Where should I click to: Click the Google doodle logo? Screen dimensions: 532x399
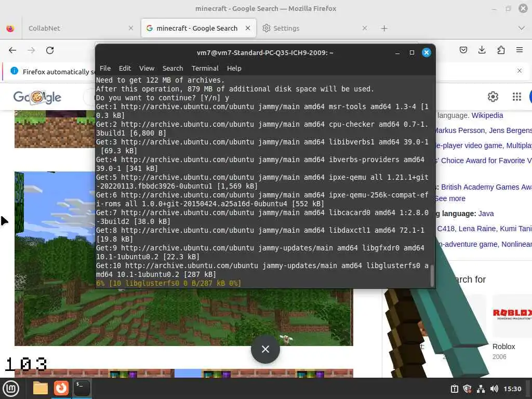click(37, 97)
